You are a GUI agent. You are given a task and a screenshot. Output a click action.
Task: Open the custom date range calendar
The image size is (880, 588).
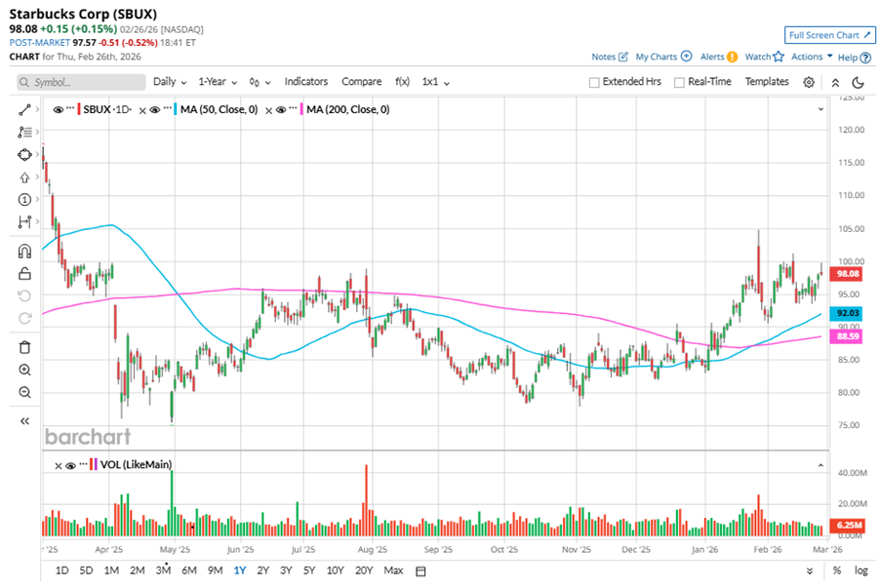[420, 571]
